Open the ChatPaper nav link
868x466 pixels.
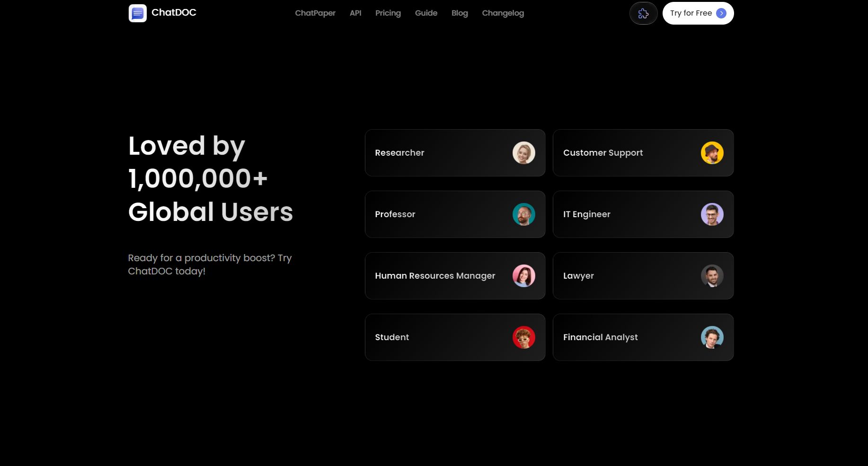point(315,13)
